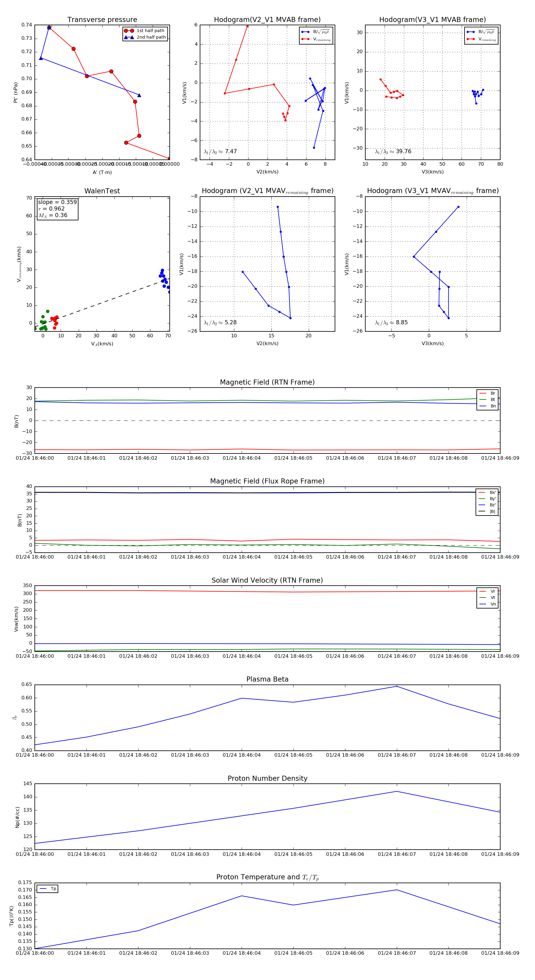The image size is (535, 980).
Task: Click 'r = 0.962' text in WalenTest box
Action: click(x=51, y=208)
